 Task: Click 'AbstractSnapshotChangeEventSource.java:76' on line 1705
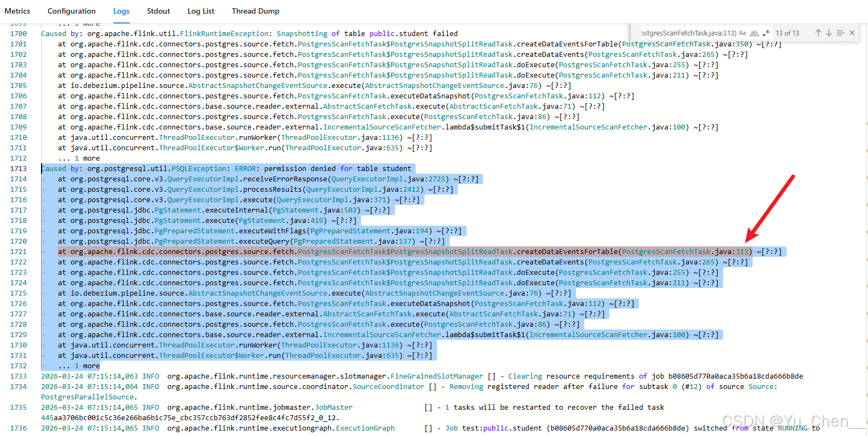(451, 86)
